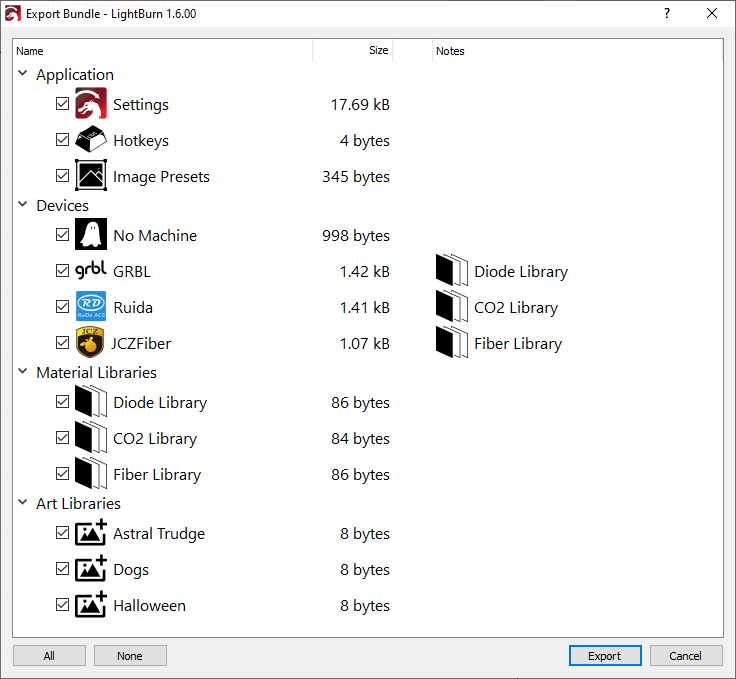This screenshot has height=679, width=736.
Task: Disable the GRBL device checkbox
Action: click(62, 270)
